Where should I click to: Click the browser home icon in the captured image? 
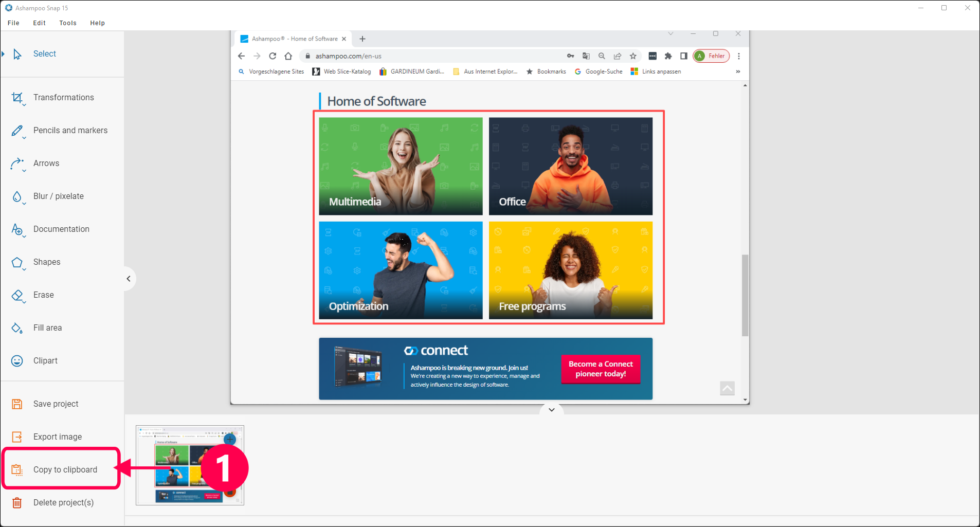pyautogui.click(x=288, y=56)
